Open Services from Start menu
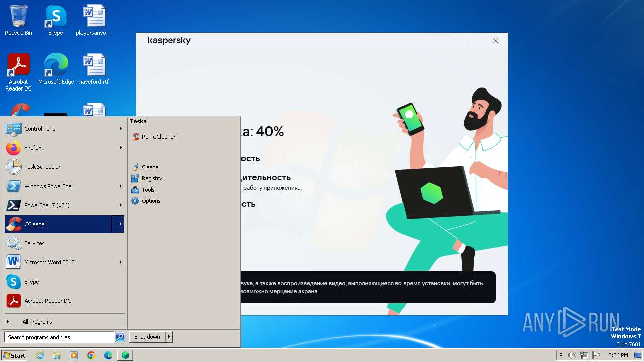This screenshot has height=362, width=644. 64,243
